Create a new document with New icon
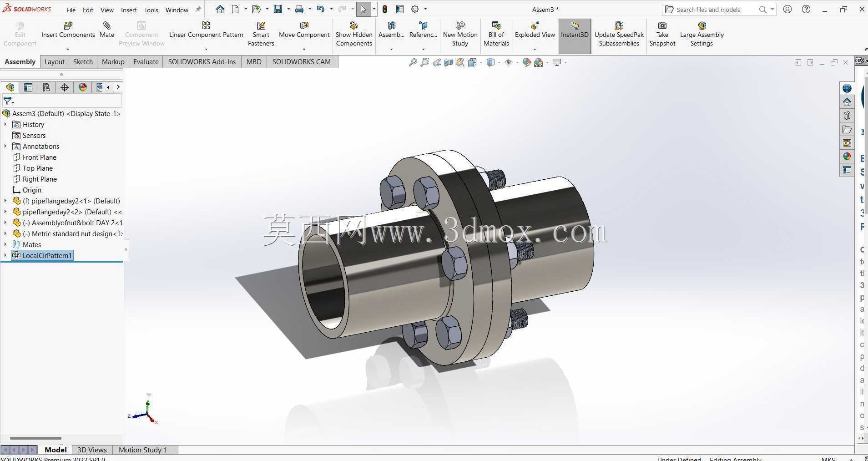 point(235,9)
